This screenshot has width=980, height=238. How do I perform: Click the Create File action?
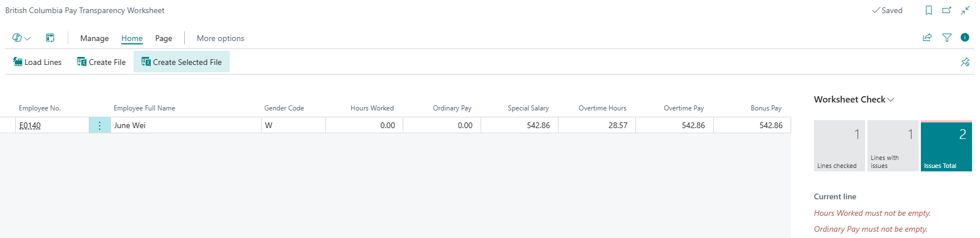(x=101, y=62)
